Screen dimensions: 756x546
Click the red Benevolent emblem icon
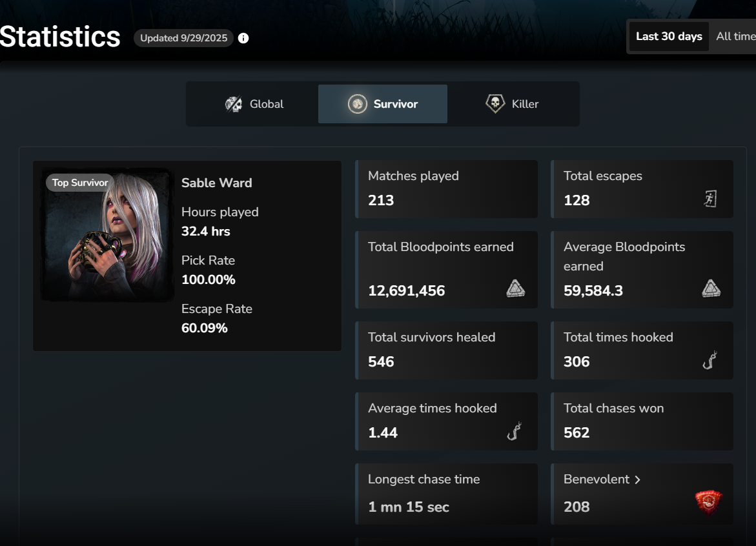point(708,503)
